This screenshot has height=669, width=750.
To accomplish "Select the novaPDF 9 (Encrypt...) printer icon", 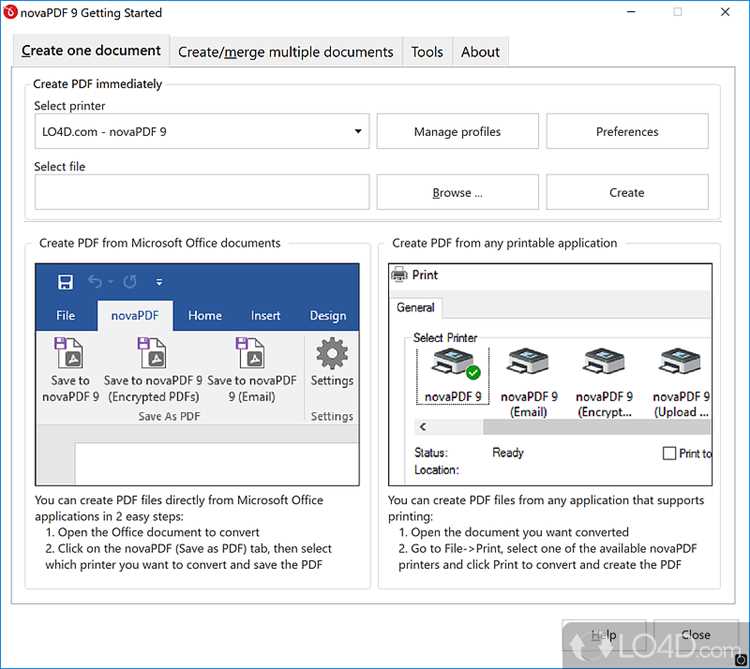I will 604,362.
